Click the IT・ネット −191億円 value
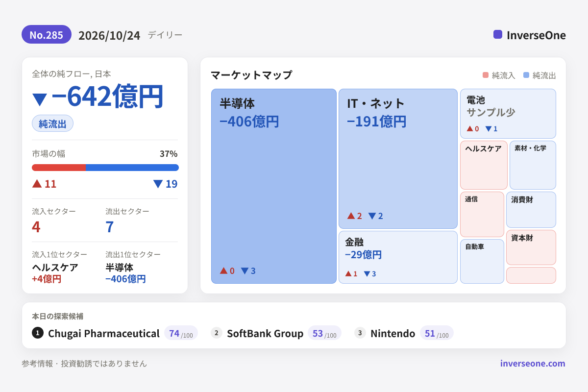 (376, 122)
